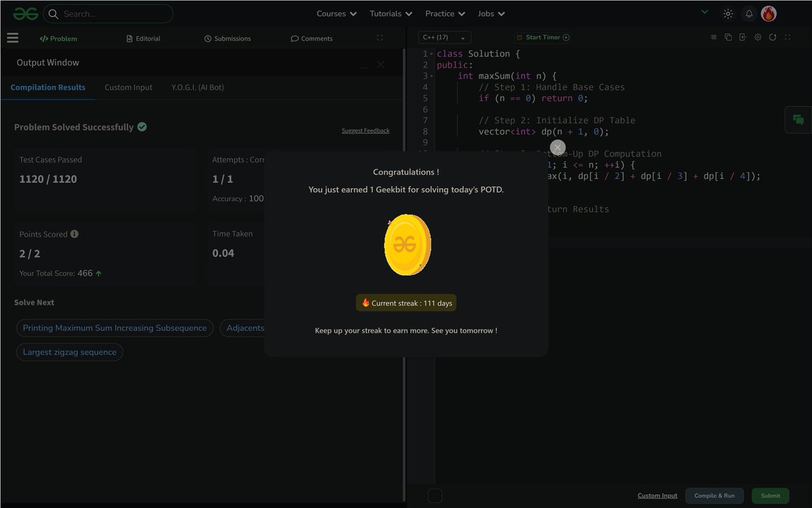
Task: Expand the problem panel to fullscreen
Action: pos(380,38)
